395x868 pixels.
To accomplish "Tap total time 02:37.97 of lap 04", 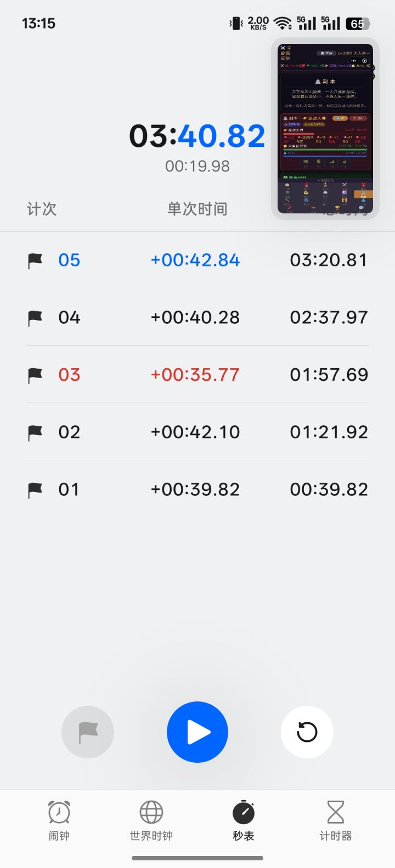I will tap(329, 317).
